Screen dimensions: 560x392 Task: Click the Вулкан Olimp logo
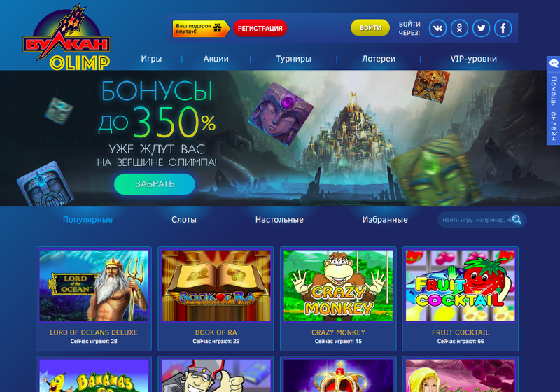click(66, 38)
